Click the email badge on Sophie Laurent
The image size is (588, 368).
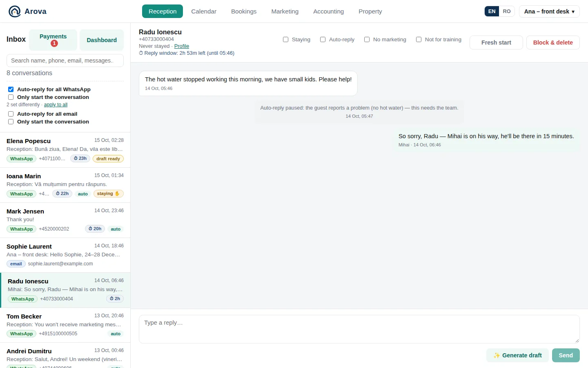click(x=16, y=264)
